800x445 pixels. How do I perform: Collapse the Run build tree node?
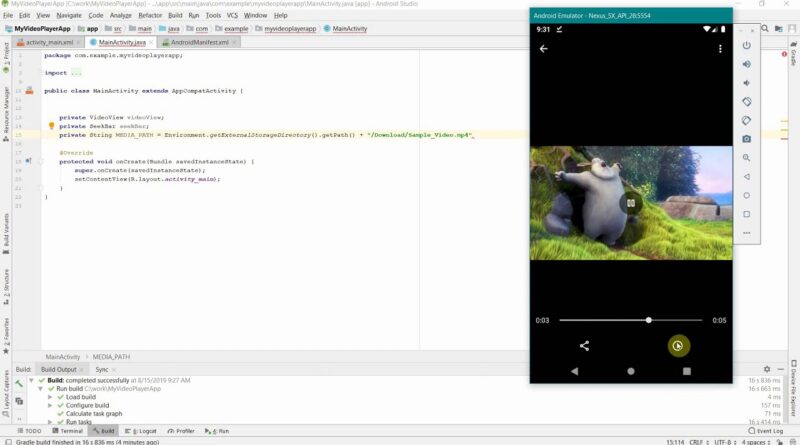tap(40, 388)
